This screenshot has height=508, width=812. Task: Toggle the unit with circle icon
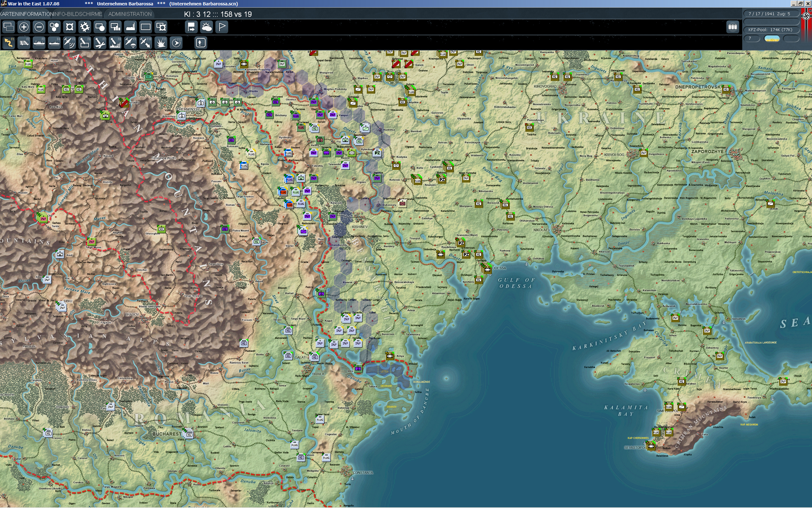coord(100,27)
